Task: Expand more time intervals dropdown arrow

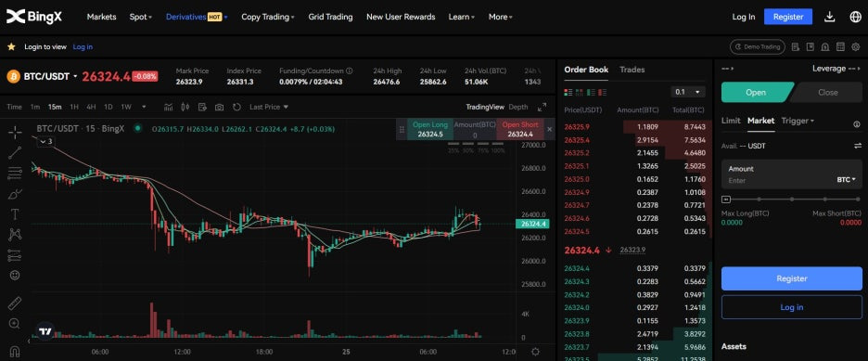Action: (144, 107)
